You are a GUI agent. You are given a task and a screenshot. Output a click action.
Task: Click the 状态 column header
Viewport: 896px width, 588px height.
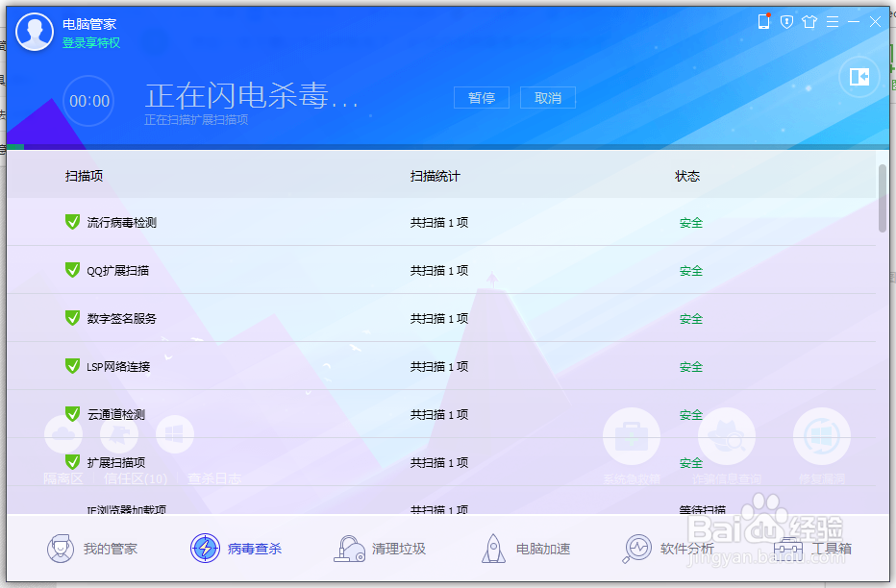[687, 176]
